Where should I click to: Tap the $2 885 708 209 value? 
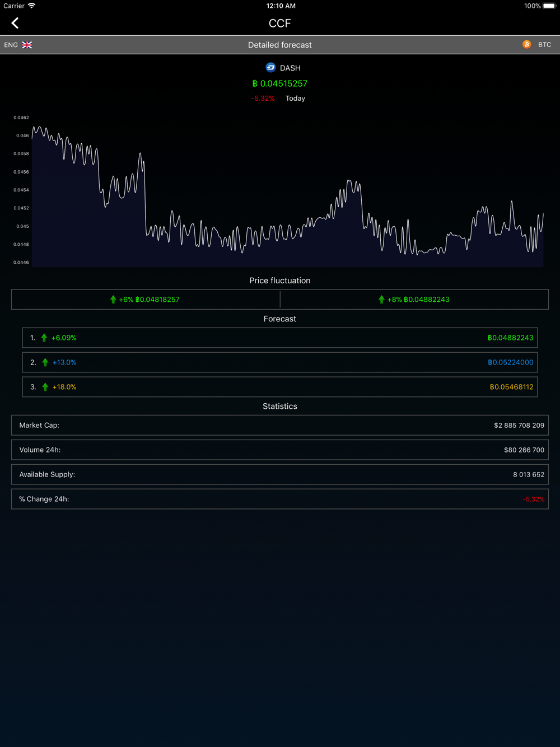click(519, 426)
